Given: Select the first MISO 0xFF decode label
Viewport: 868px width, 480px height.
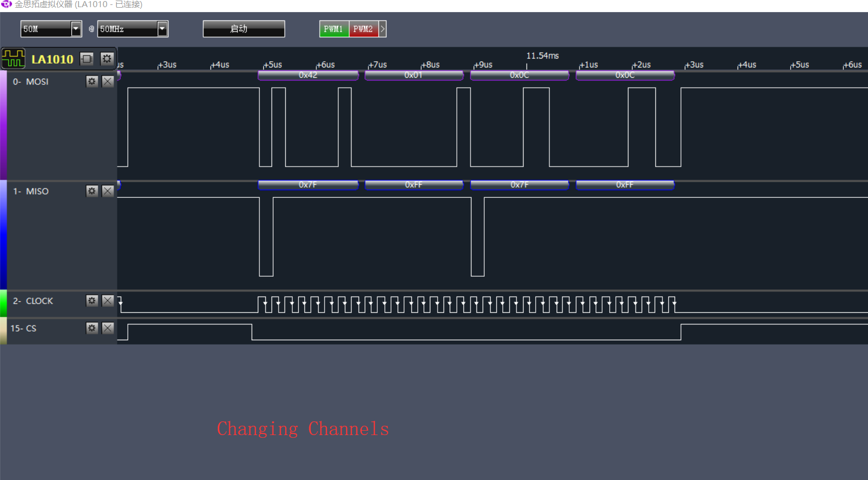Looking at the screenshot, I should point(414,185).
